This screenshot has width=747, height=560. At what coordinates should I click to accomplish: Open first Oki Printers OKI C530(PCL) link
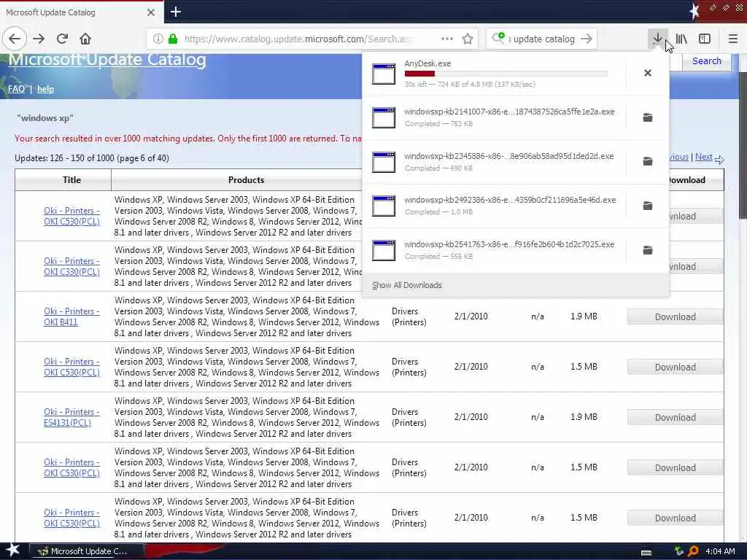71,216
